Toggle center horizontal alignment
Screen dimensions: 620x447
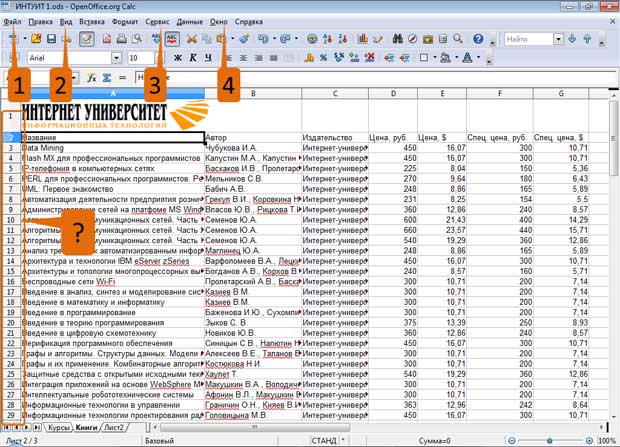pyautogui.click(x=243, y=58)
